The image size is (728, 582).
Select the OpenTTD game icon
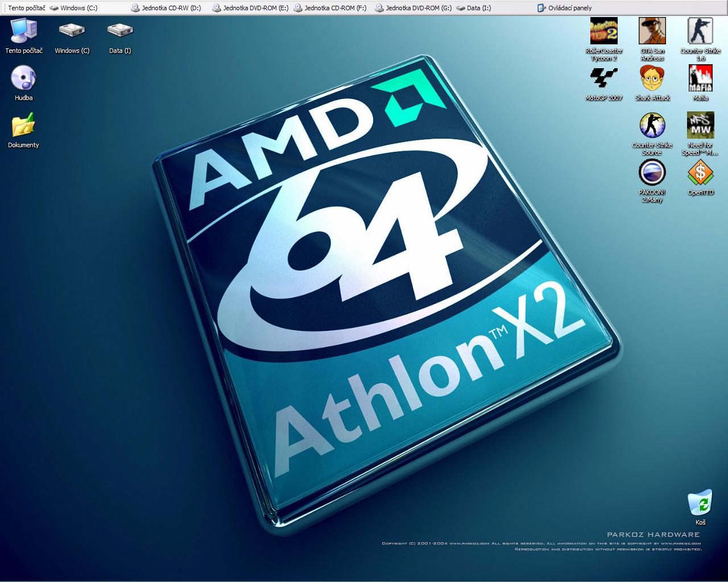[x=700, y=173]
